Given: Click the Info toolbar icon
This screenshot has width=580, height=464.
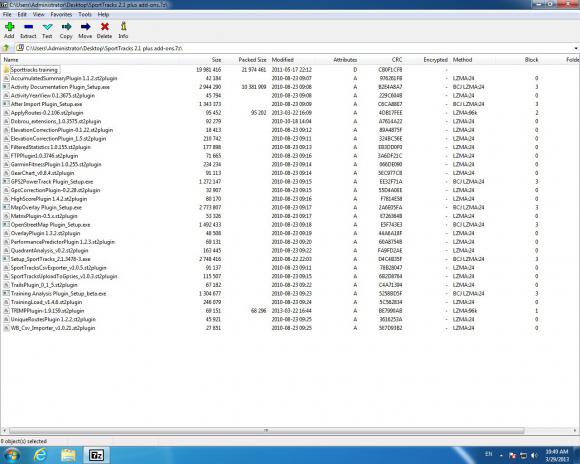Looking at the screenshot, I should click(x=123, y=27).
